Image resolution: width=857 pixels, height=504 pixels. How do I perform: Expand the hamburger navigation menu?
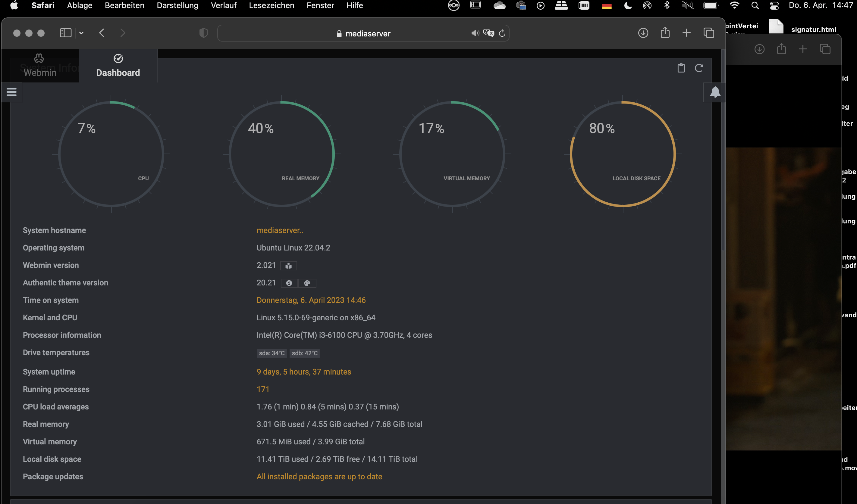coord(11,92)
